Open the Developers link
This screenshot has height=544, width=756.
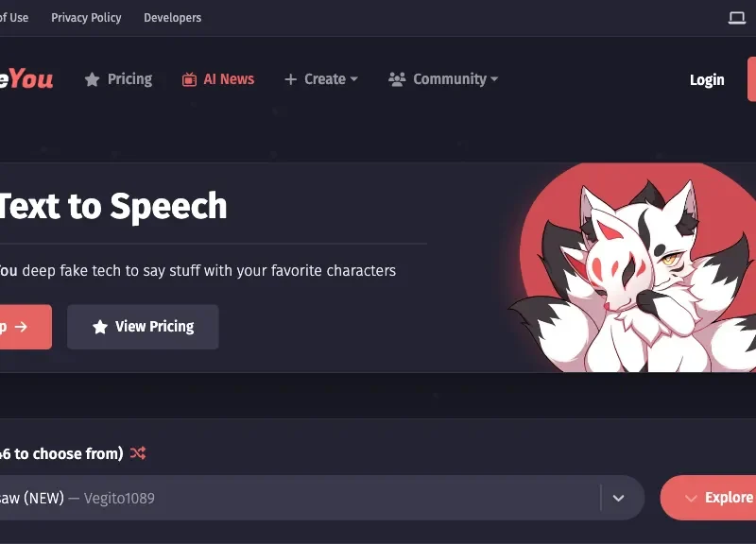[173, 18]
